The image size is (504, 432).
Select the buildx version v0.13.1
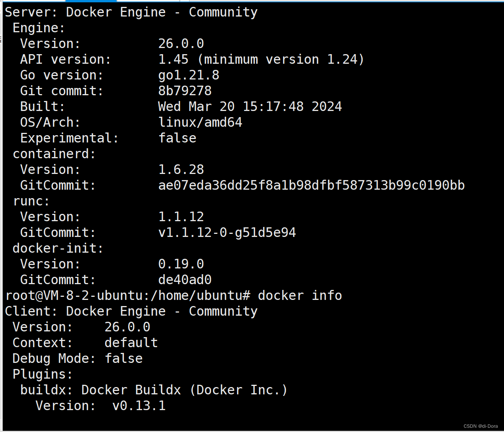[x=139, y=406]
